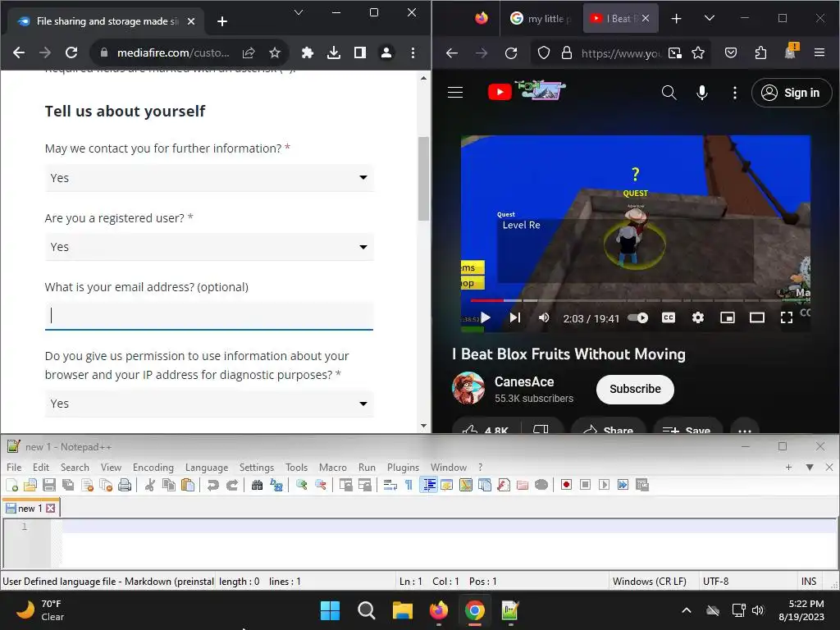840x630 pixels.
Task: Open Firefox list all tabs chevron
Action: pos(710,18)
